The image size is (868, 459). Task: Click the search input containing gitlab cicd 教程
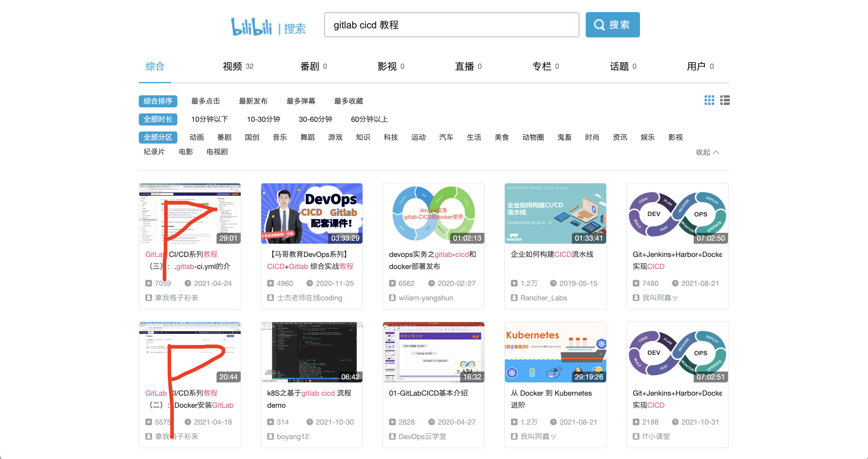pos(451,25)
